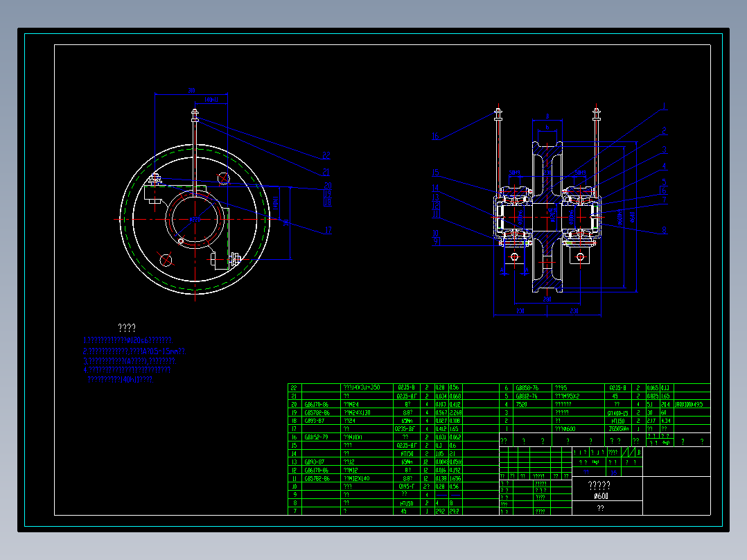Click parts list cell 'GB6170-86' in row 20
Screen dimensions: 747x560
coord(316,405)
